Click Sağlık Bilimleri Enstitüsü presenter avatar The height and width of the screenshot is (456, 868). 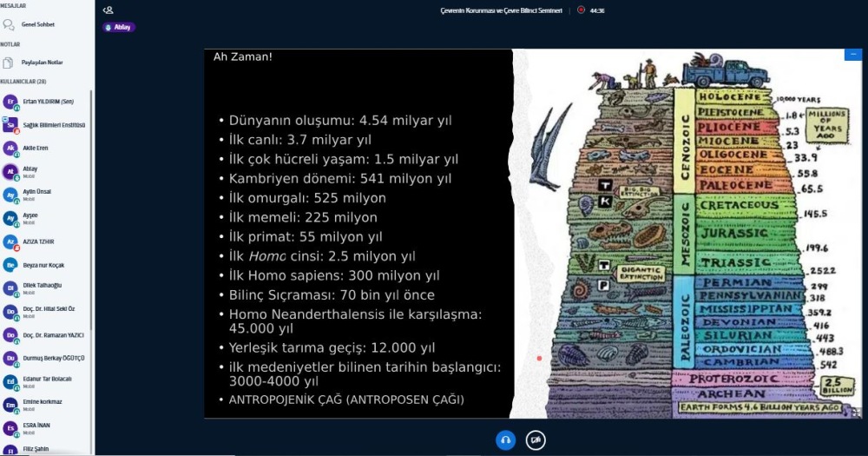tap(10, 125)
